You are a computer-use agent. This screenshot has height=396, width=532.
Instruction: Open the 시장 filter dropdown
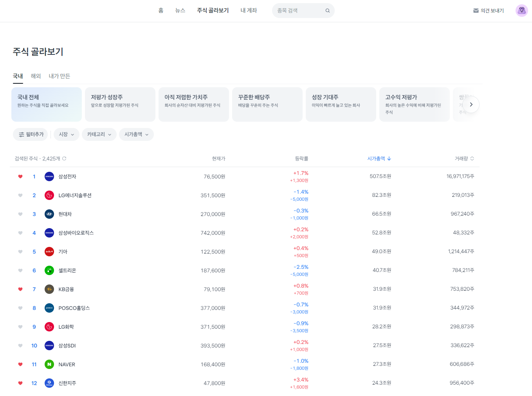67,134
